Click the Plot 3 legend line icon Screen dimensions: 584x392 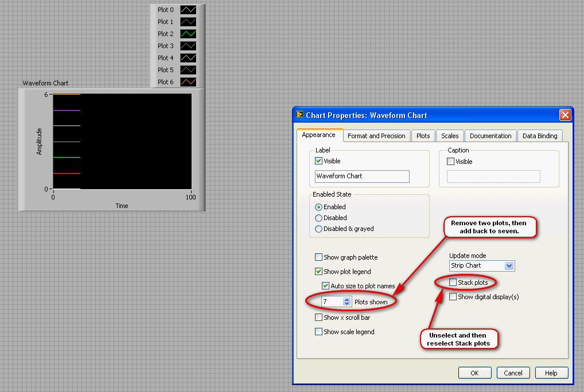[x=188, y=46]
